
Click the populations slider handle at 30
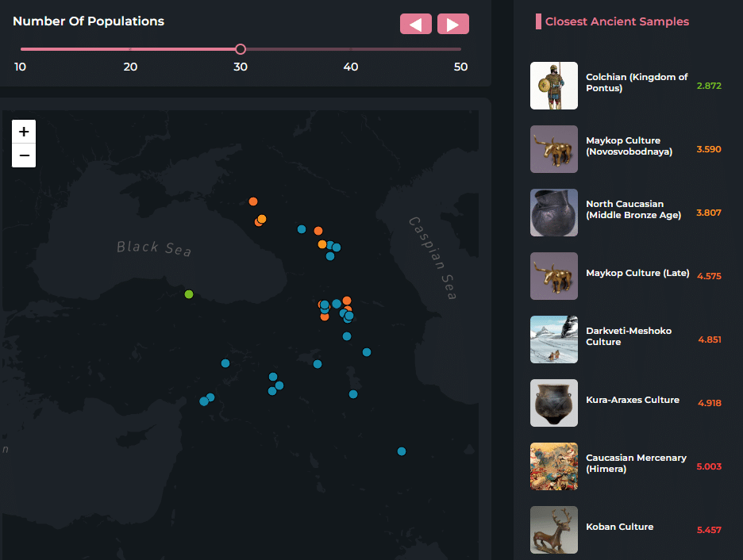pos(241,49)
